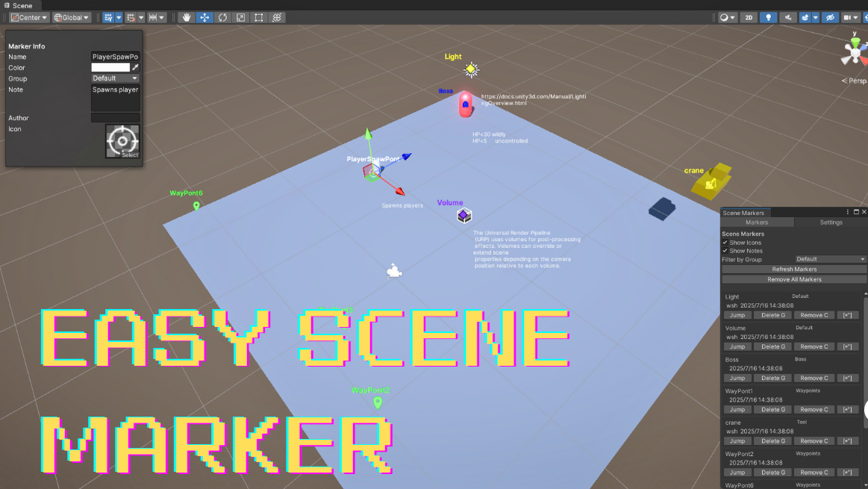Jump to the WayPont2 marker
868x489 pixels.
tap(737, 473)
